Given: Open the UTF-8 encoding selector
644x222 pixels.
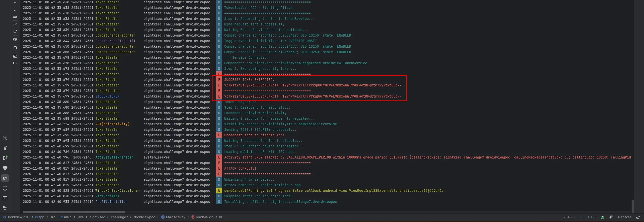Looking at the screenshot, I should [x=591, y=217].
